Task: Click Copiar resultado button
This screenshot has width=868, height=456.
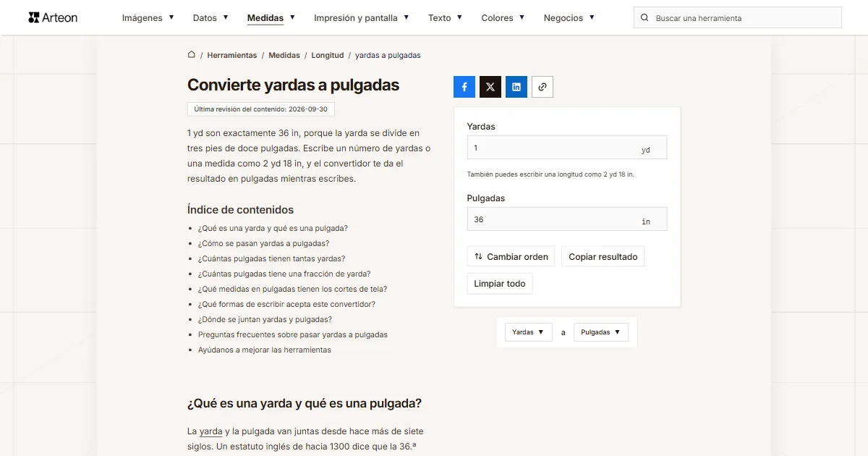Action: point(603,256)
